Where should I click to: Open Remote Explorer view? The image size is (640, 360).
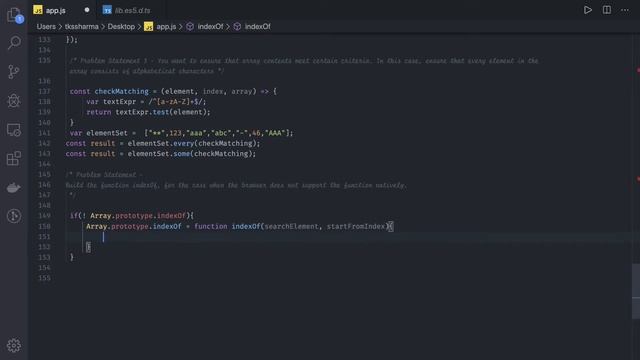coord(14,130)
